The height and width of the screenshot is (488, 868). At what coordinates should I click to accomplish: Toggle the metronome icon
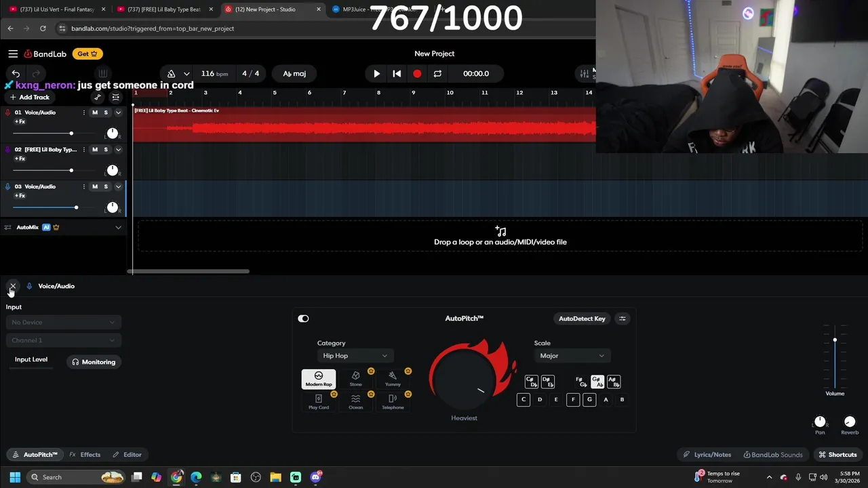[x=171, y=73]
